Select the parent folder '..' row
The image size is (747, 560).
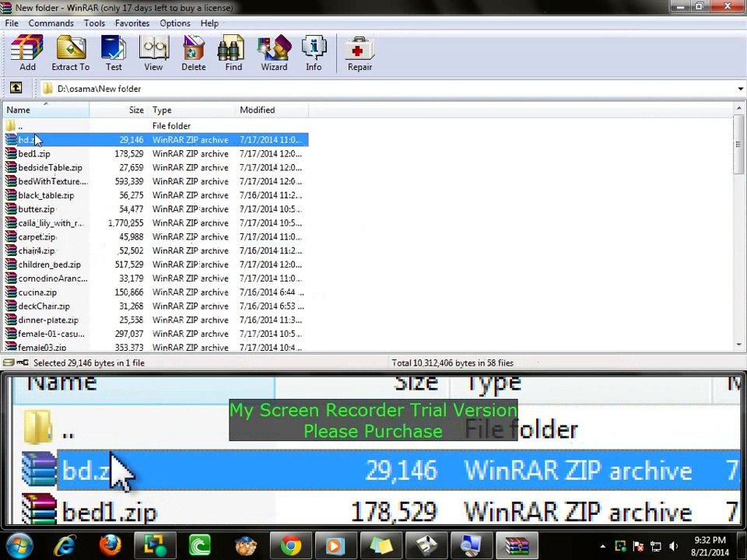[156, 126]
